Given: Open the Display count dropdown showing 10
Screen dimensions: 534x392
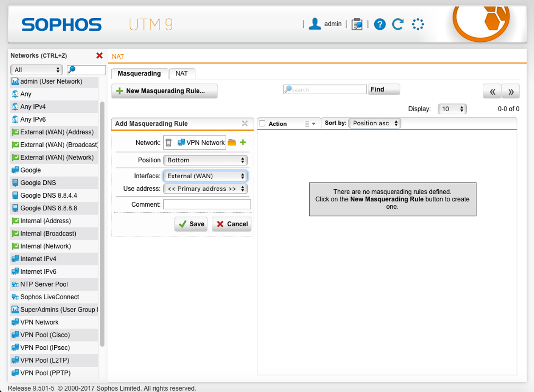Looking at the screenshot, I should (x=452, y=109).
